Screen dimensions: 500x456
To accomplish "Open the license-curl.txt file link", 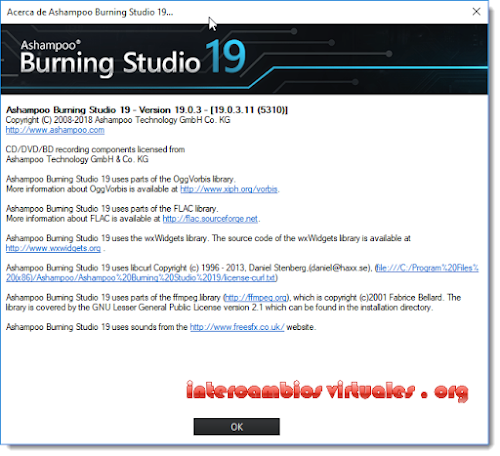I will click(242, 273).
